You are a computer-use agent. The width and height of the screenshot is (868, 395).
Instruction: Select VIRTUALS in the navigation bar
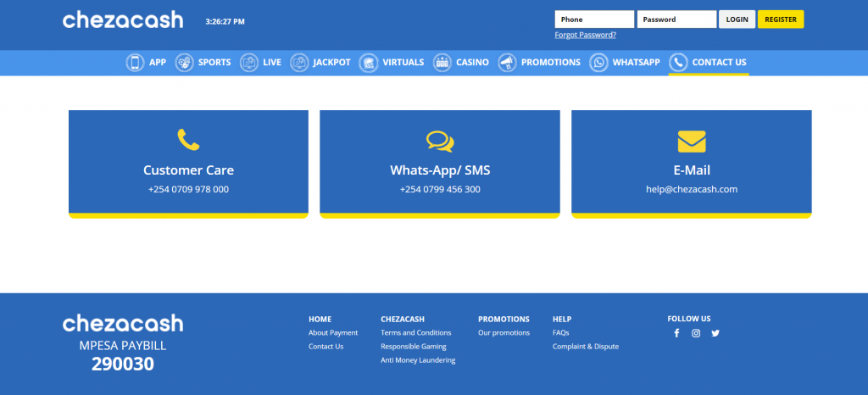click(403, 63)
